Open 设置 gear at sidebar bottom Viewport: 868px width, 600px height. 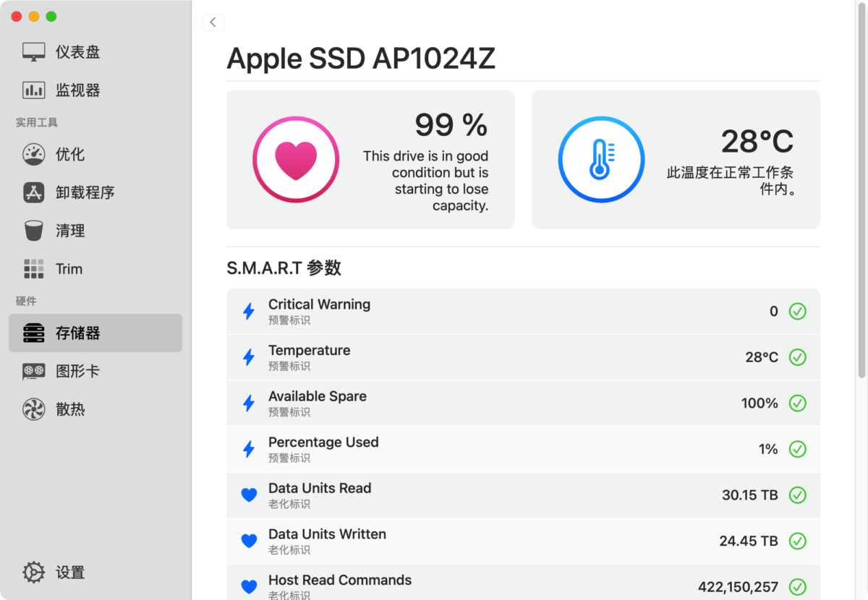tap(34, 573)
